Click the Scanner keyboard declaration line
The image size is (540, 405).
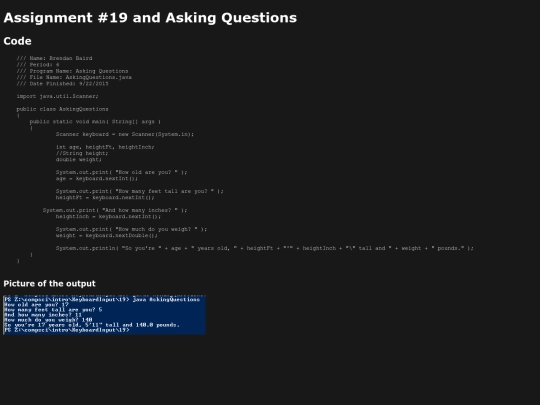(x=125, y=134)
